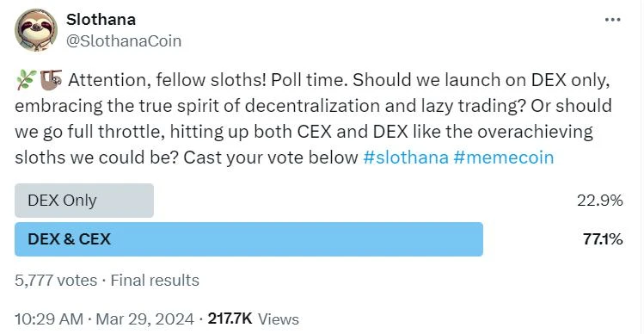Select the DEX & CEX poll bar
The height and width of the screenshot is (334, 644).
[x=319, y=239]
